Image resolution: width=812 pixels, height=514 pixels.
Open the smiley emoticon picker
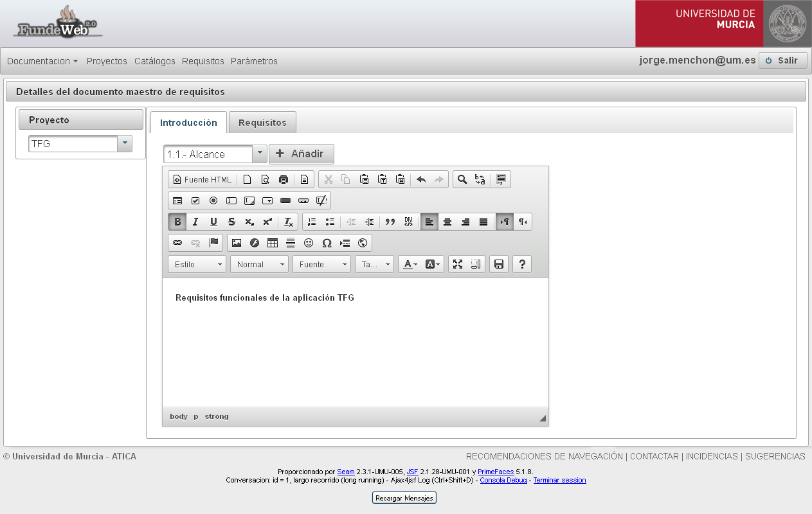[x=309, y=243]
